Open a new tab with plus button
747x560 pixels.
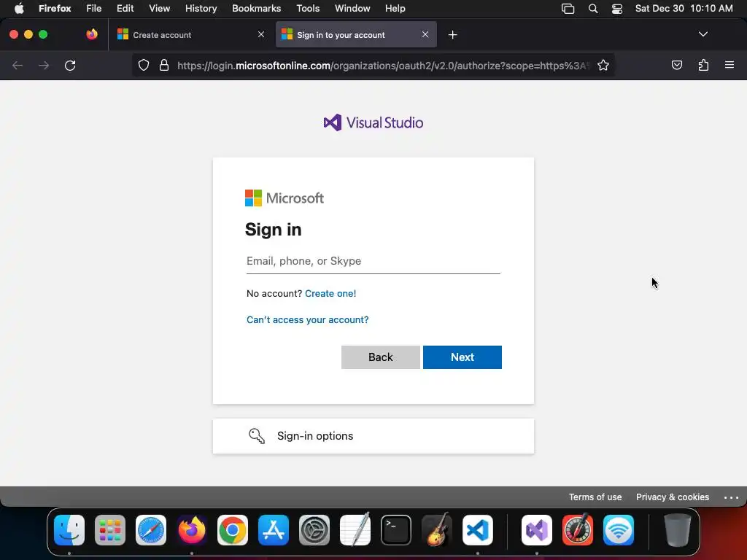(452, 35)
